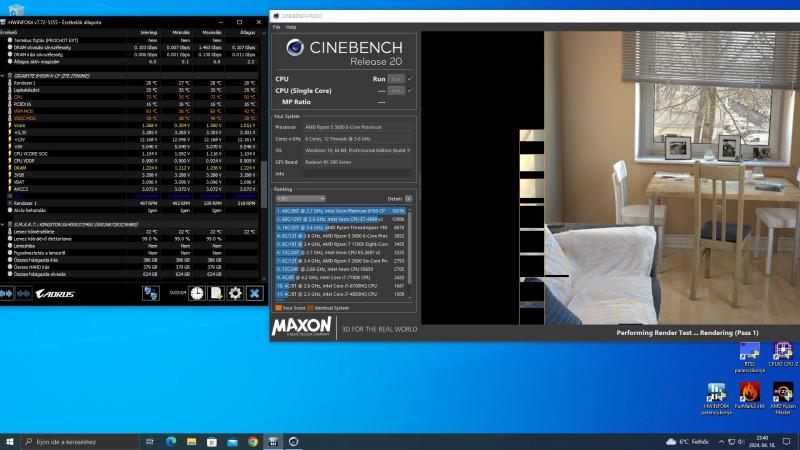Image resolution: width=800 pixels, height=450 pixels.
Task: Open HWiNFO settings gear icon
Action: pos(235,293)
